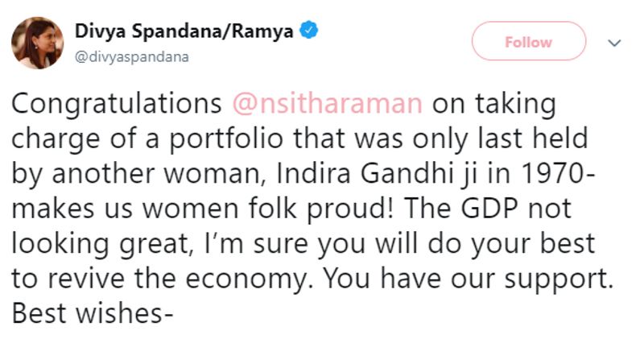Viewport: 644px width, 339px height.
Task: Click the blue verified badge icon
Action: (310, 31)
